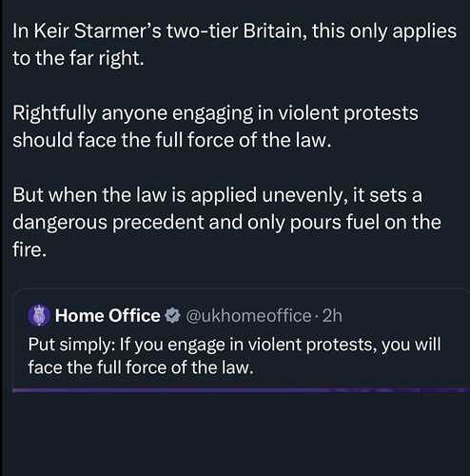
Task: Visit the @ukhomeoffice handle link
Action: click(x=248, y=316)
